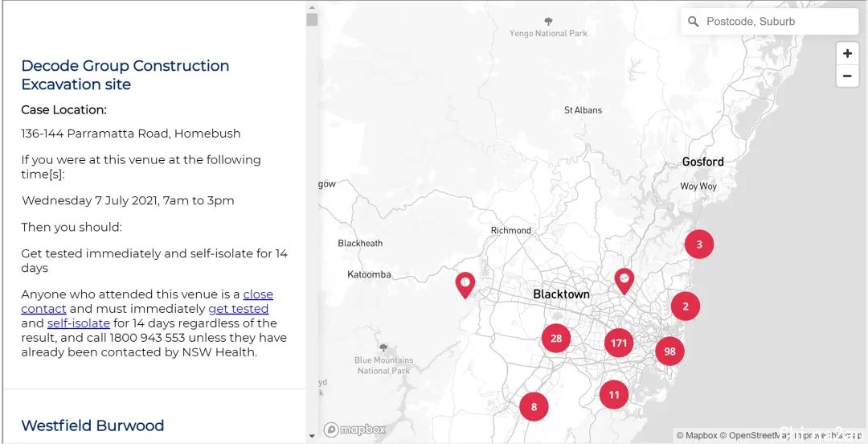Select the map pin west of Richmond
The width and height of the screenshot is (868, 444).
tap(465, 285)
